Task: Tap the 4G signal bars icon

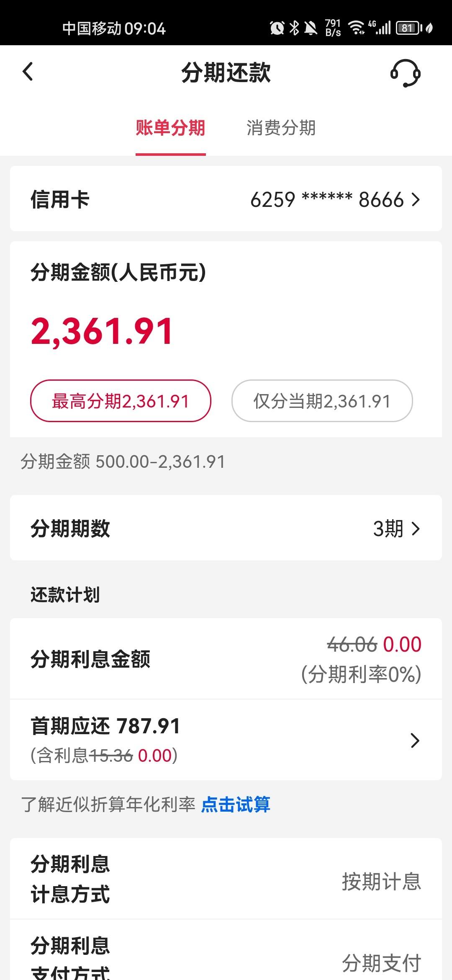Action: 380,27
